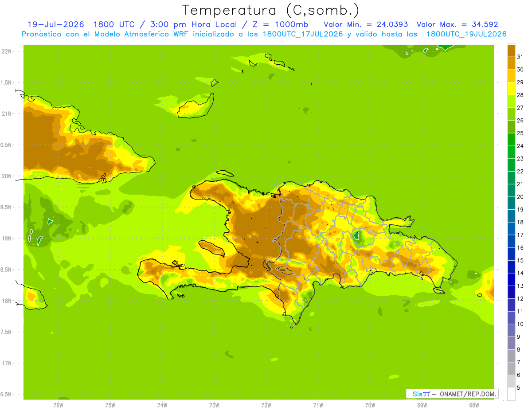Screen dimensions: 532x411
Task: Click "Valor Min. = 24.0393"
Action: (366, 24)
